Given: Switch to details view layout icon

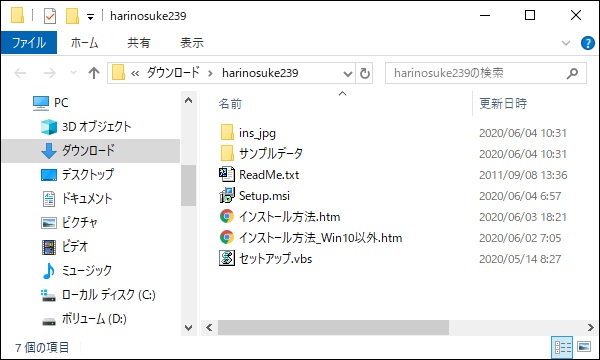Looking at the screenshot, I should pos(562,347).
